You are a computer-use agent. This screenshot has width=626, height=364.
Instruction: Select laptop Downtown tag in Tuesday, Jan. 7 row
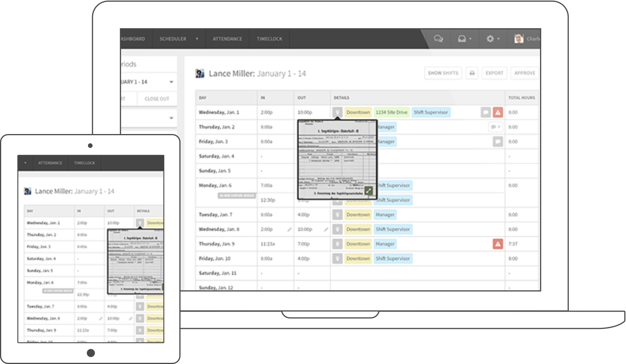(x=358, y=215)
